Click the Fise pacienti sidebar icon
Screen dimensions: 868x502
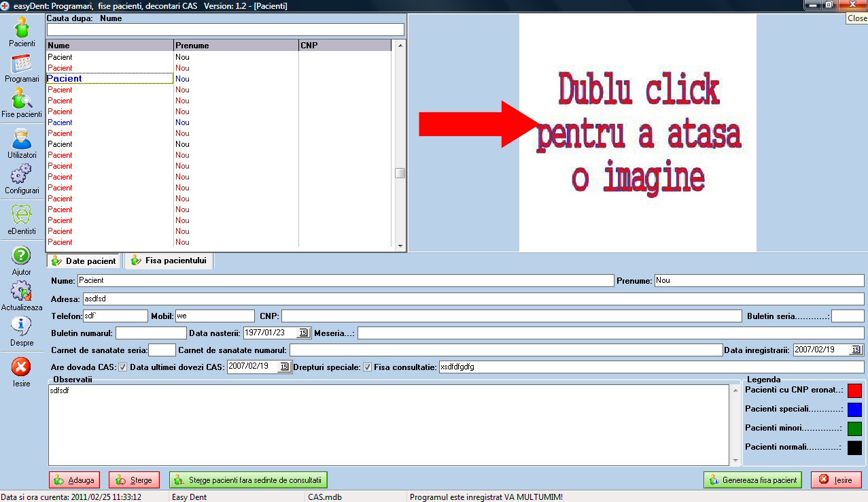[22, 100]
